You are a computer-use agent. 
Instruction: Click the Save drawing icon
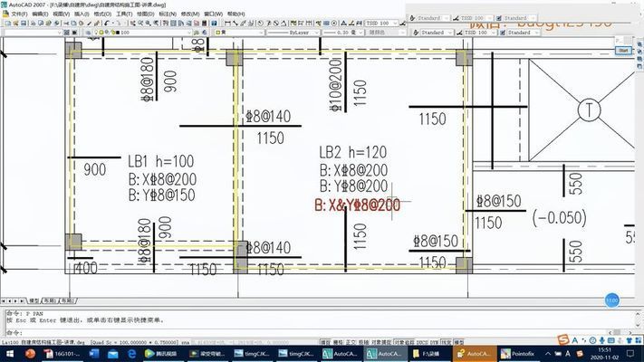click(24, 24)
